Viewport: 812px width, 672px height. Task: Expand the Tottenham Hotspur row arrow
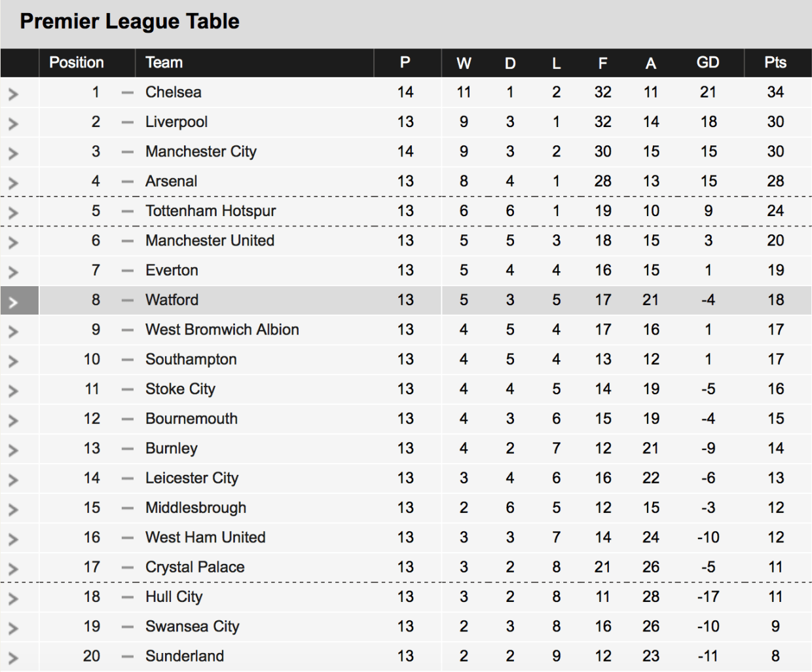click(13, 213)
